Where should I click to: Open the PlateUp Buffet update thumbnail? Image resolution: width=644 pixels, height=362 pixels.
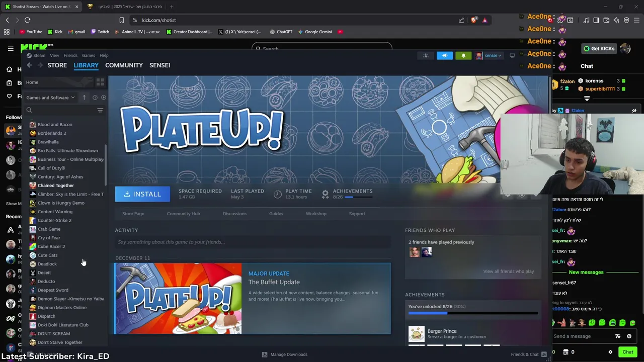[179, 299]
